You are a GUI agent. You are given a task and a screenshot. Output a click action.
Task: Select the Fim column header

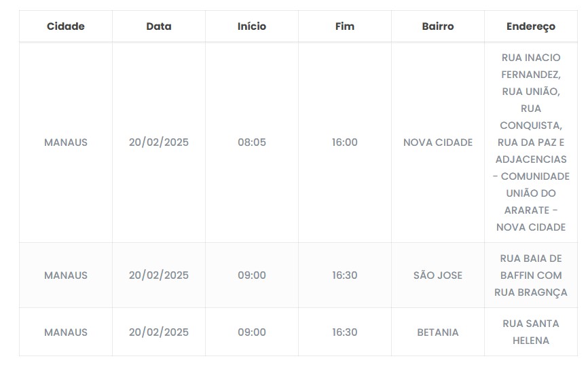[x=345, y=26]
